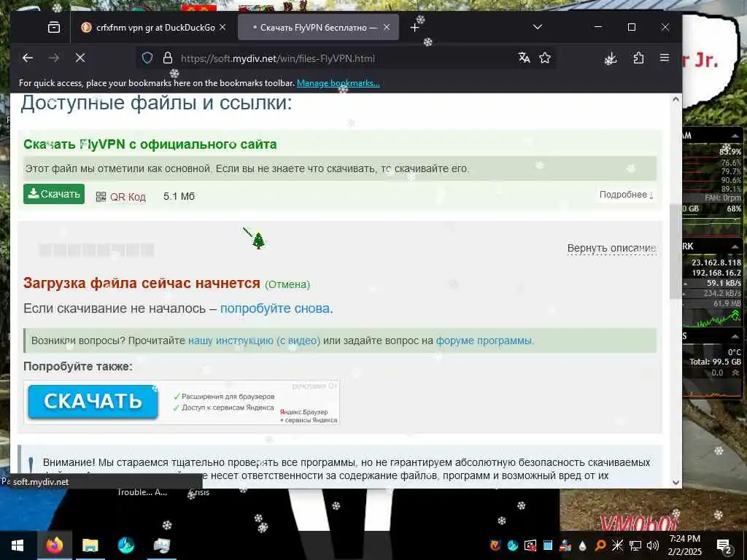Collapse the RAM section in sidebar gadget
The image size is (747, 560).
click(736, 136)
